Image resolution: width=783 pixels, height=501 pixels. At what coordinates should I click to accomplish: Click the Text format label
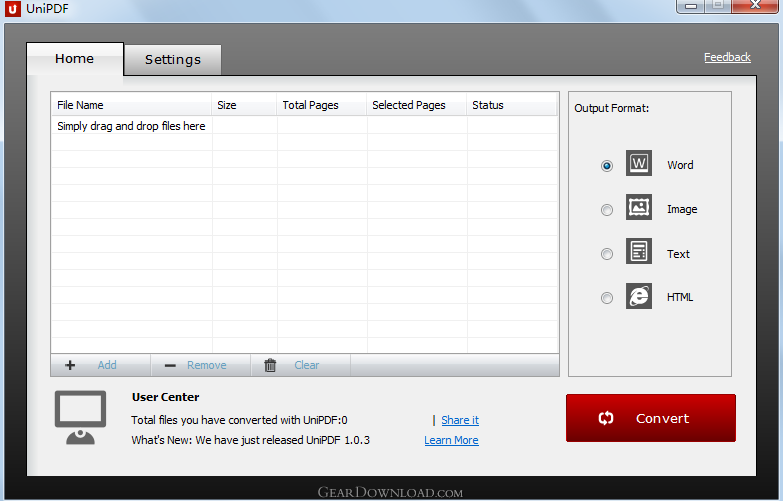678,254
